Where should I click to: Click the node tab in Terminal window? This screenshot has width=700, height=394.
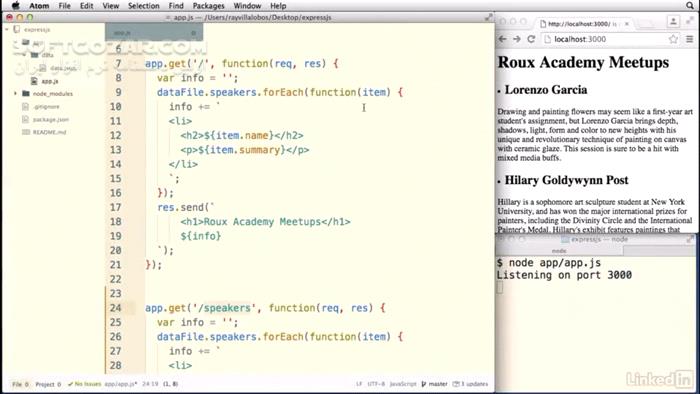pos(559,251)
